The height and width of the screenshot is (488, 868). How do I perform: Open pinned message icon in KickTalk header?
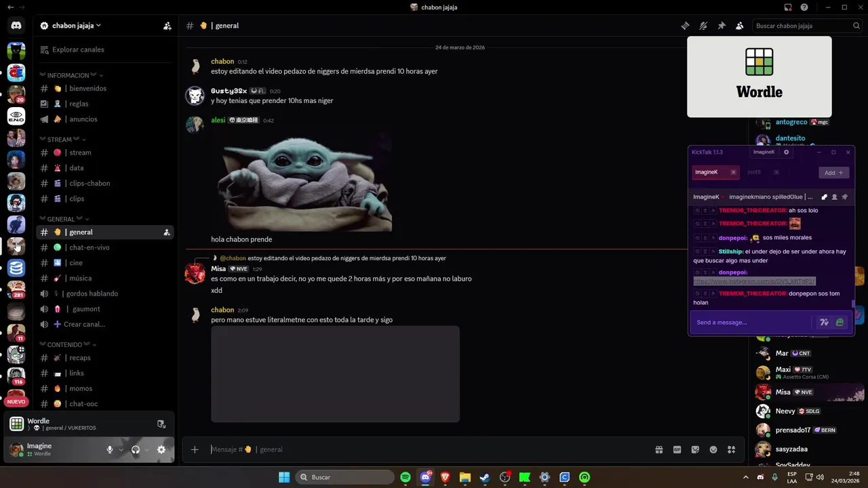click(845, 197)
